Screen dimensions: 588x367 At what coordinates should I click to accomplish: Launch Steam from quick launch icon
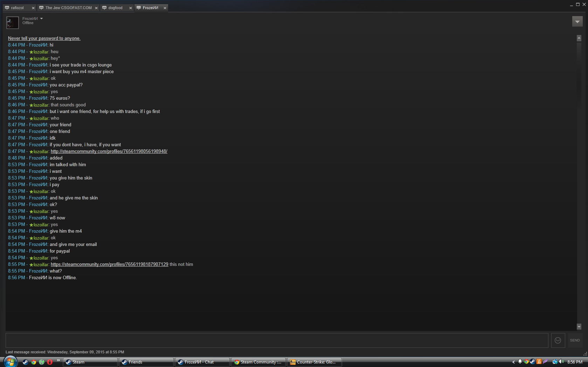[x=25, y=362]
